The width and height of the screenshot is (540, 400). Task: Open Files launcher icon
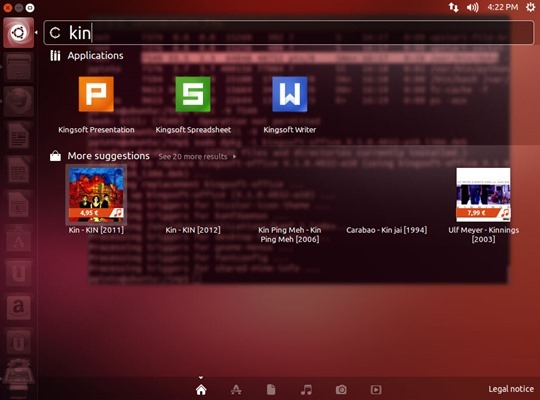(x=19, y=67)
